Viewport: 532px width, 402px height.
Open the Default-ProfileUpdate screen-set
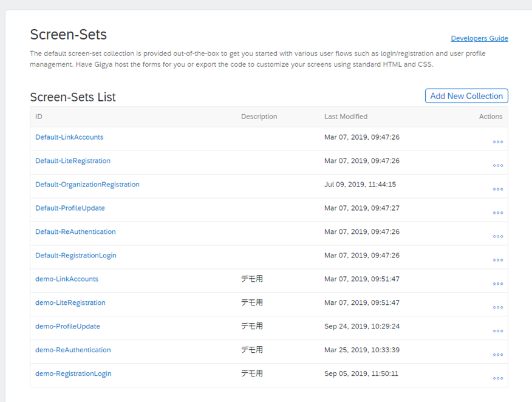[x=70, y=208]
